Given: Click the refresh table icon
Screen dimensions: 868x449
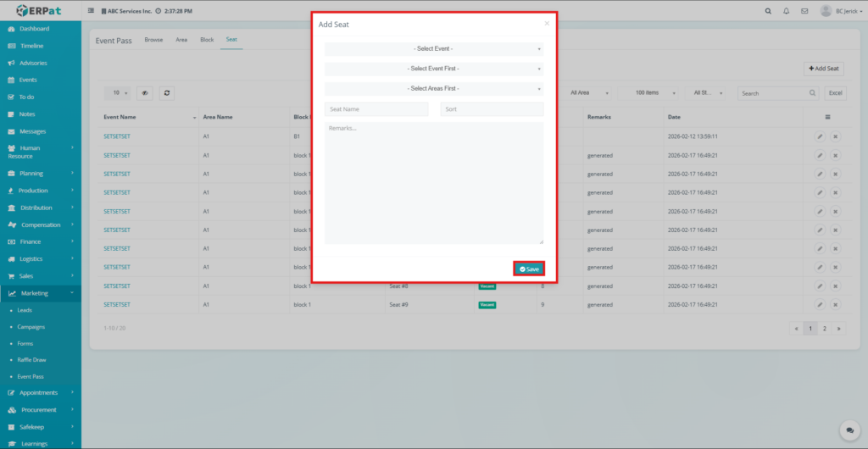Looking at the screenshot, I should [167, 93].
